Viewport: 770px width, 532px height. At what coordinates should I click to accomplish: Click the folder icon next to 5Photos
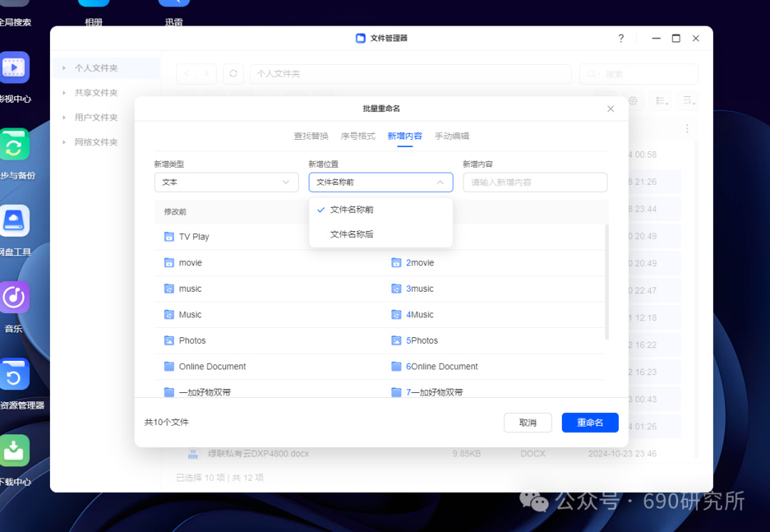coord(396,340)
